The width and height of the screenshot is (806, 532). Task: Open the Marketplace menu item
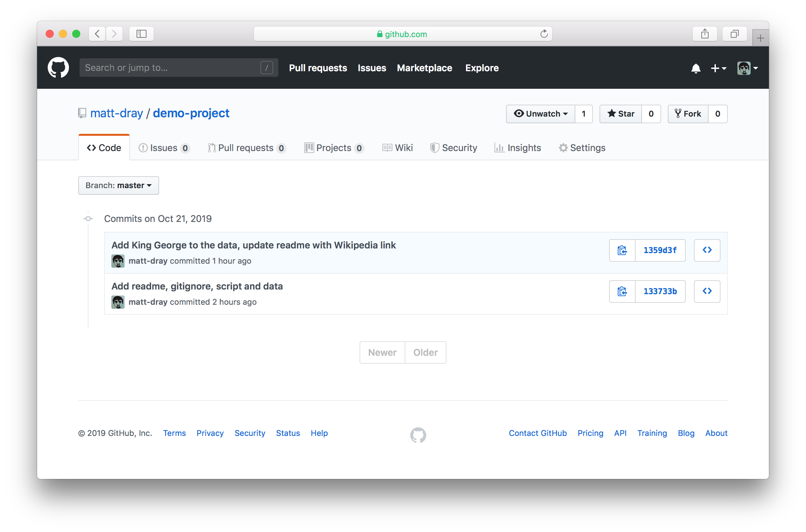point(424,68)
